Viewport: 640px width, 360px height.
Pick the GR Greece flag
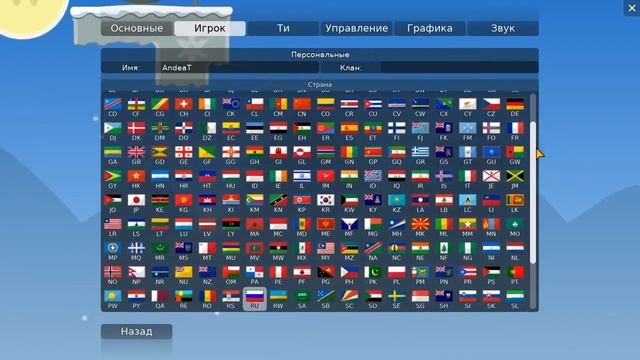[x=420, y=152]
